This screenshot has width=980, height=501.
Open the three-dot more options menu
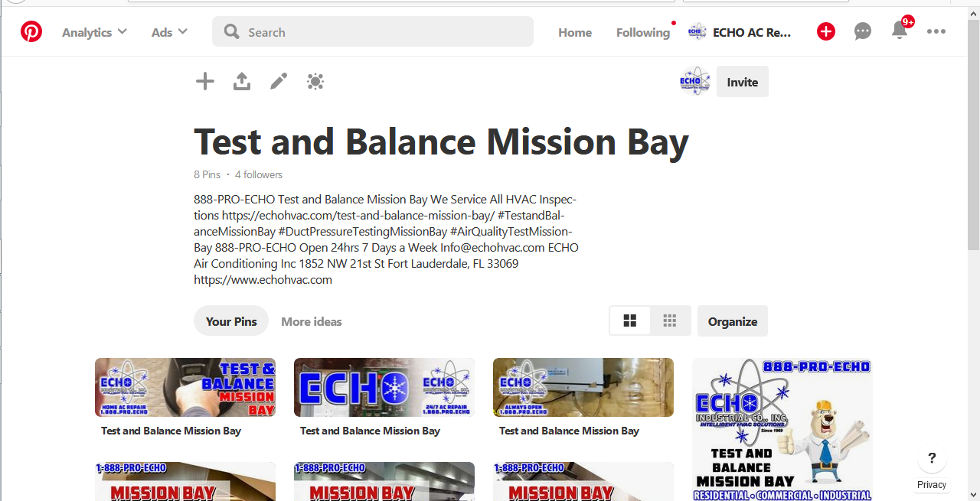point(936,31)
